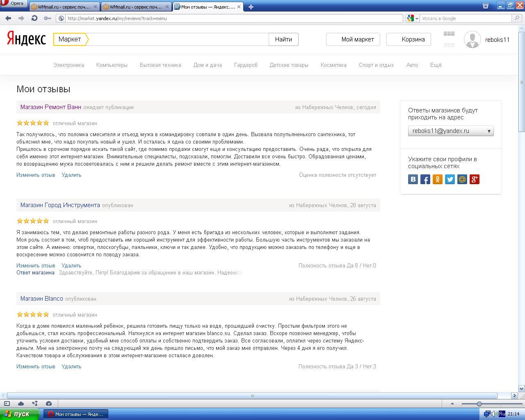
Task: Click the user avatar next to reboks11
Action: point(472,39)
